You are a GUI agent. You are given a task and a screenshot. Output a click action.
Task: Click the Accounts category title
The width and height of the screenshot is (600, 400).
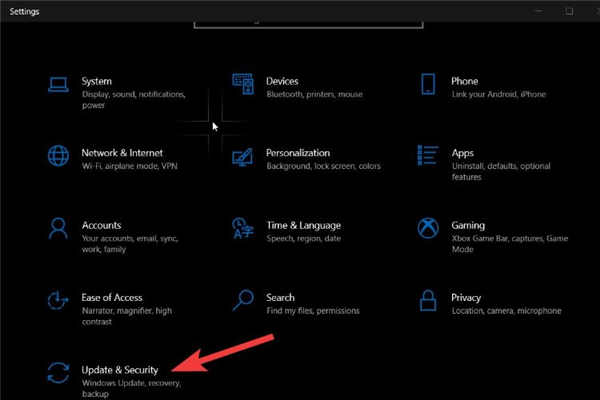[x=101, y=225]
